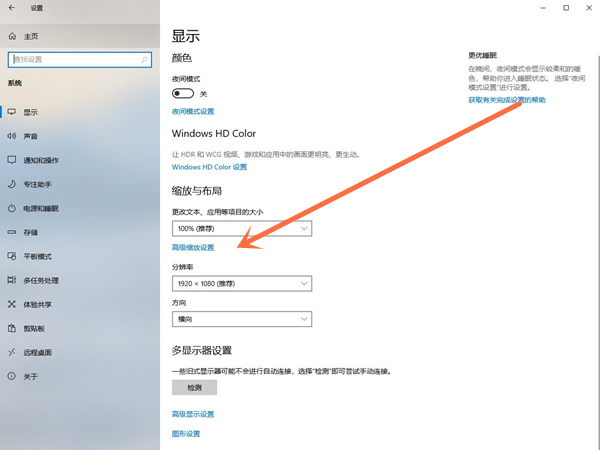The height and width of the screenshot is (450, 600).
Task: Open the 主页 home icon
Action: click(x=13, y=36)
